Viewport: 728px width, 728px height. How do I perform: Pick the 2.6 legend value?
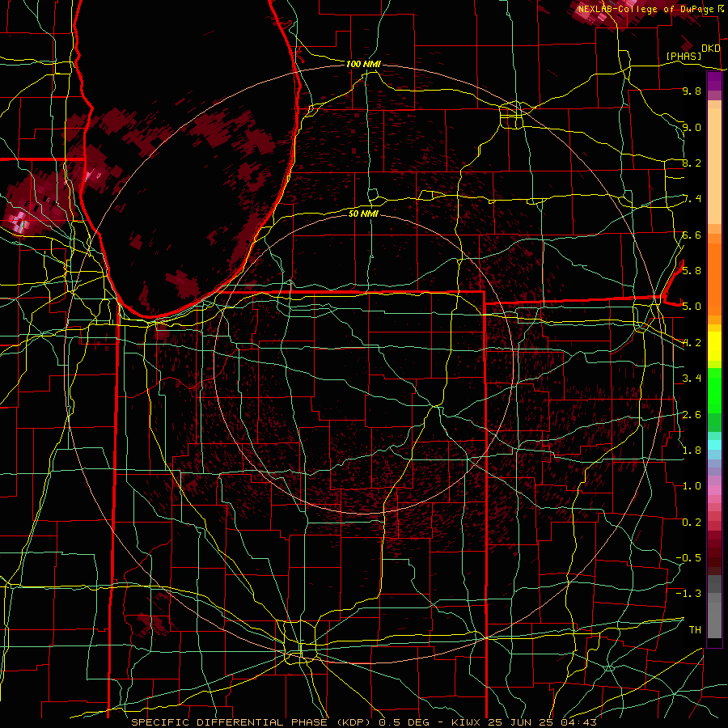pos(692,415)
